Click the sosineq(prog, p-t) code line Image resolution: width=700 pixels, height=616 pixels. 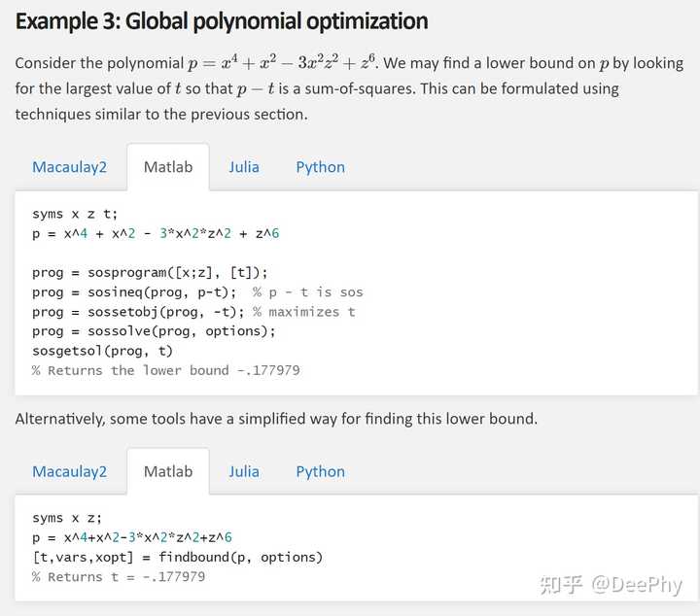(134, 291)
